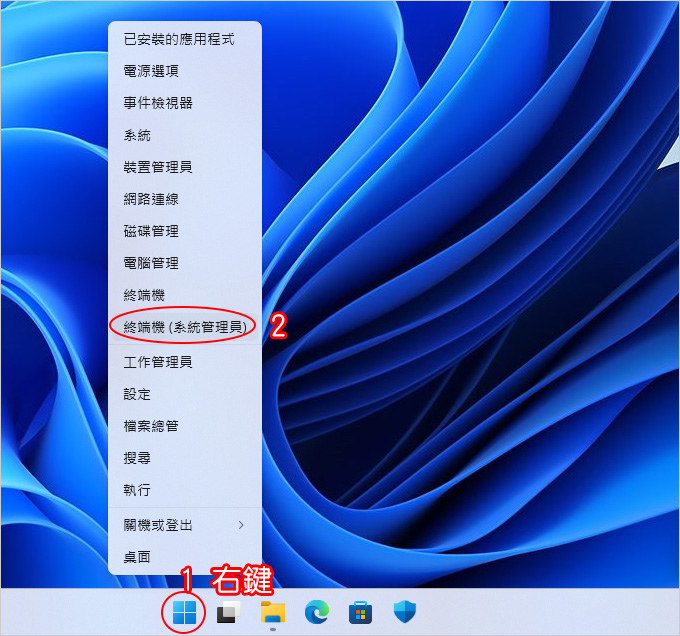Launch 終端機 without admin rights
The height and width of the screenshot is (636, 680).
click(x=185, y=295)
